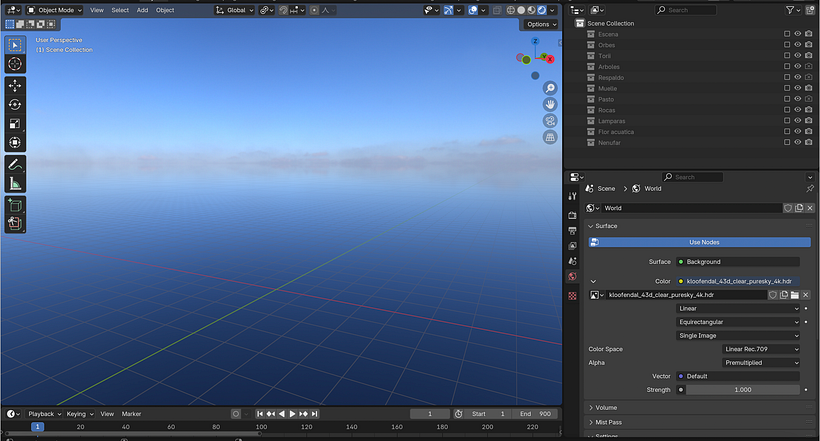Viewport: 820px width, 441px height.
Task: Open Global transform orientation dropdown
Action: pos(235,10)
